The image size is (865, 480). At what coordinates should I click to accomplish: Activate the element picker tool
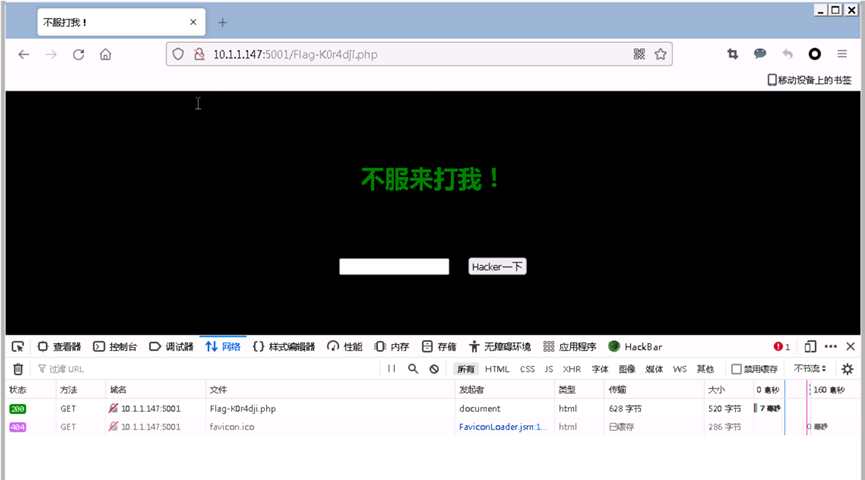(18, 346)
